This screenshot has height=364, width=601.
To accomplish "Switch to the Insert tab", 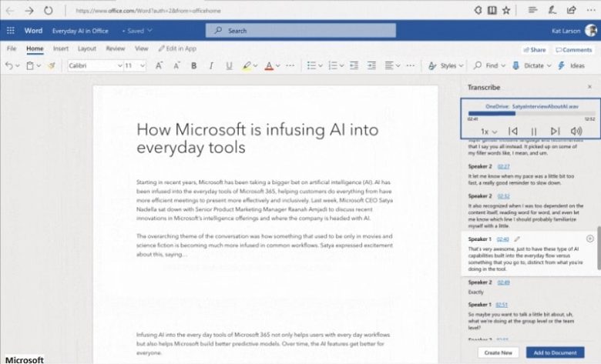I will point(61,48).
